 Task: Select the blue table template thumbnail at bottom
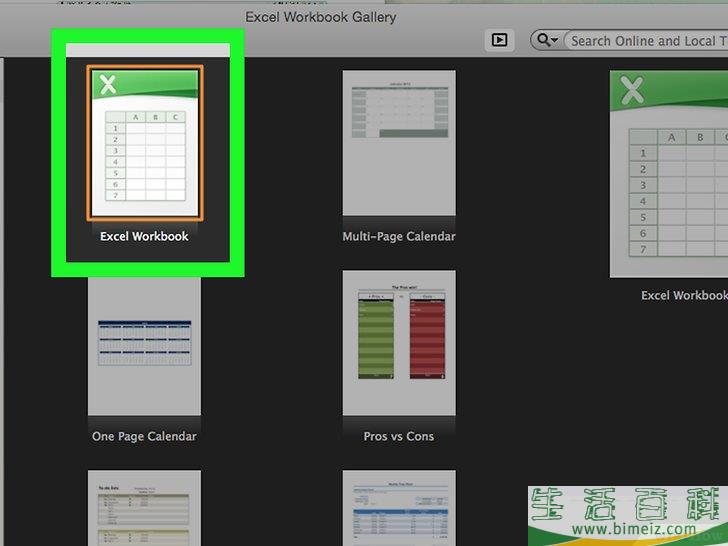[x=399, y=508]
